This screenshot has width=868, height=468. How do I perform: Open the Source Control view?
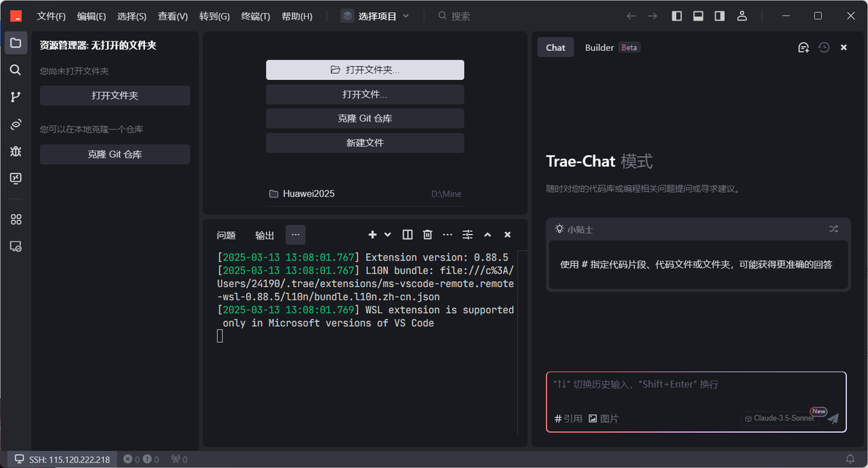point(16,97)
